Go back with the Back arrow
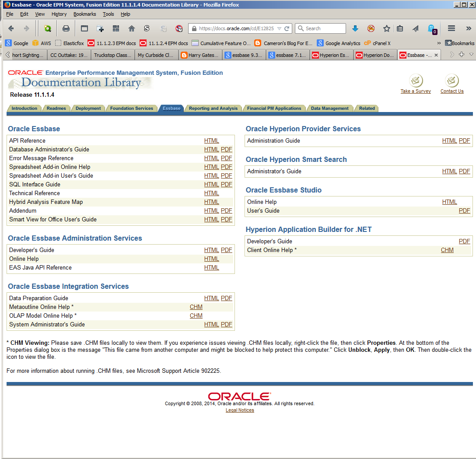This screenshot has height=459, width=476. (x=11, y=28)
